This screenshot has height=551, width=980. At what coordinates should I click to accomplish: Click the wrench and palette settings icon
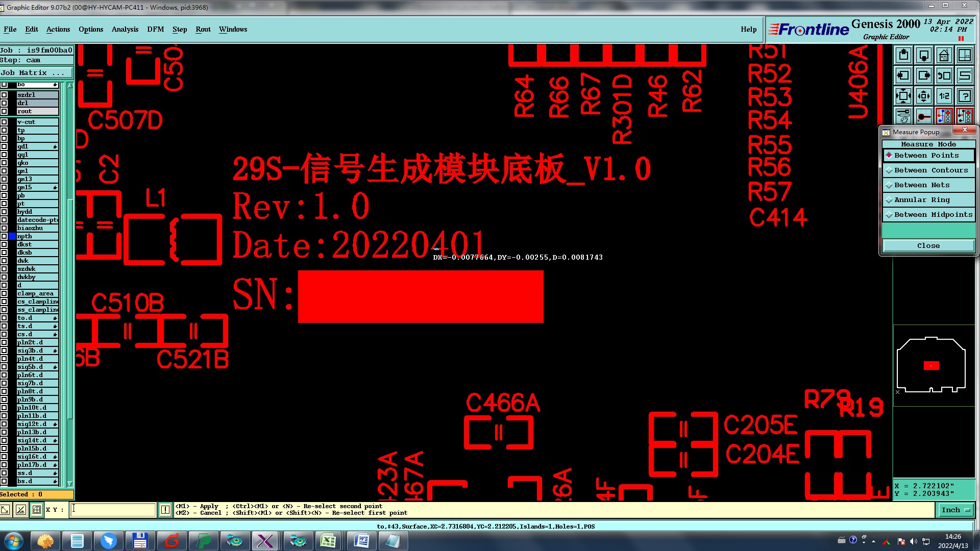[x=903, y=116]
